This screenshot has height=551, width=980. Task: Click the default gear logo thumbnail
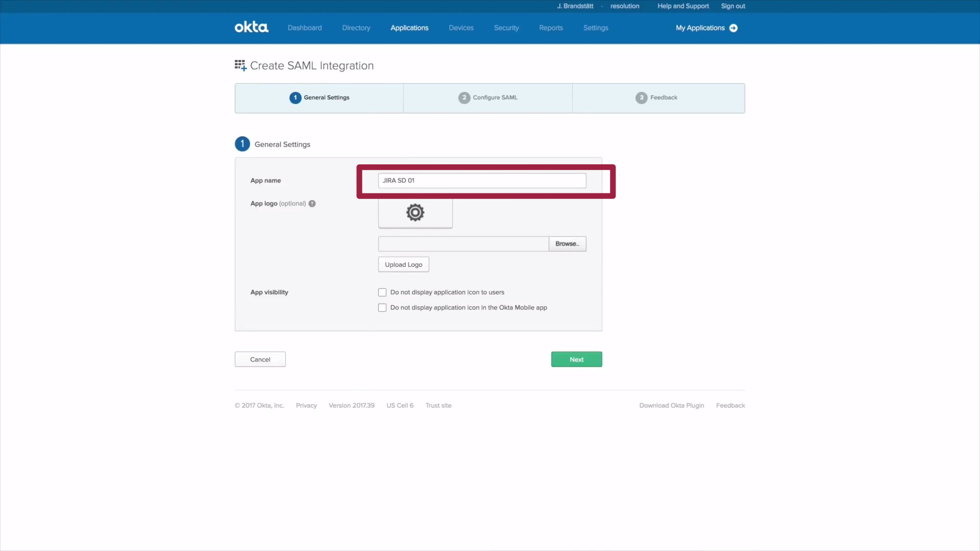pos(415,213)
